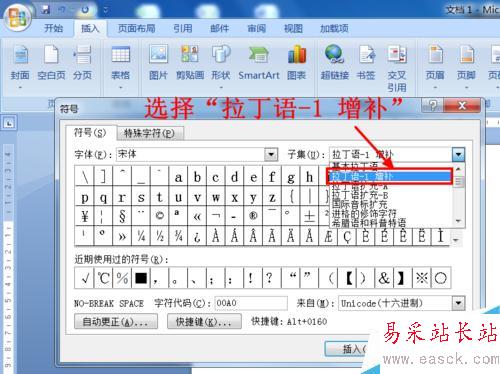Select recently used black square symbol
Screen dimensions: 500x374
141,278
